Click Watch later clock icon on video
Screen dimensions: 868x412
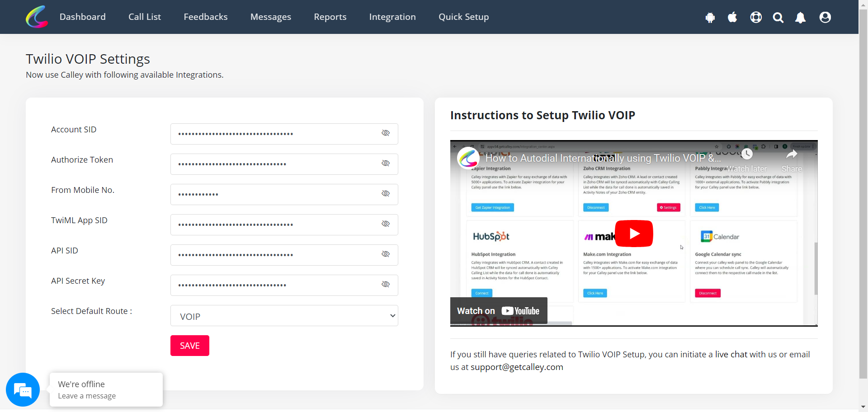point(747,154)
